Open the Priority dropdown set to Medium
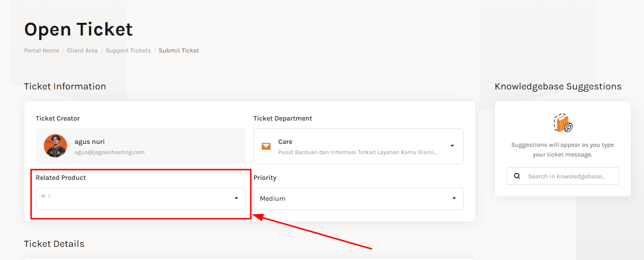This screenshot has height=260, width=644. (358, 198)
